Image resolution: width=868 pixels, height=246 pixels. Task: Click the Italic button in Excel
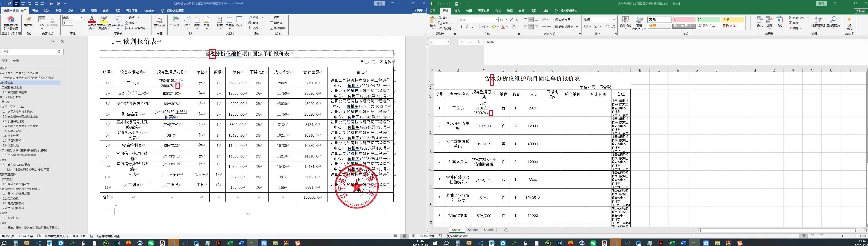point(467,27)
